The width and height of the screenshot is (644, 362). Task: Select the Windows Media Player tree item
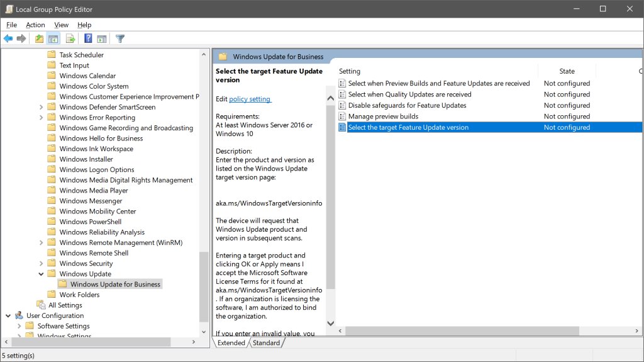click(94, 191)
